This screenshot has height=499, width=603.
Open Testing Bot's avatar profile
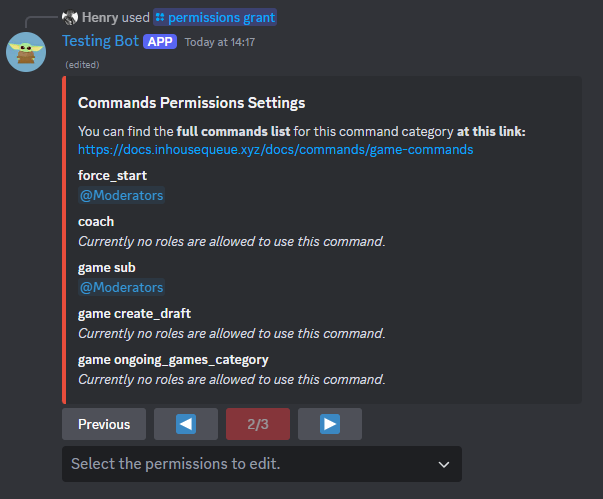pyautogui.click(x=26, y=52)
